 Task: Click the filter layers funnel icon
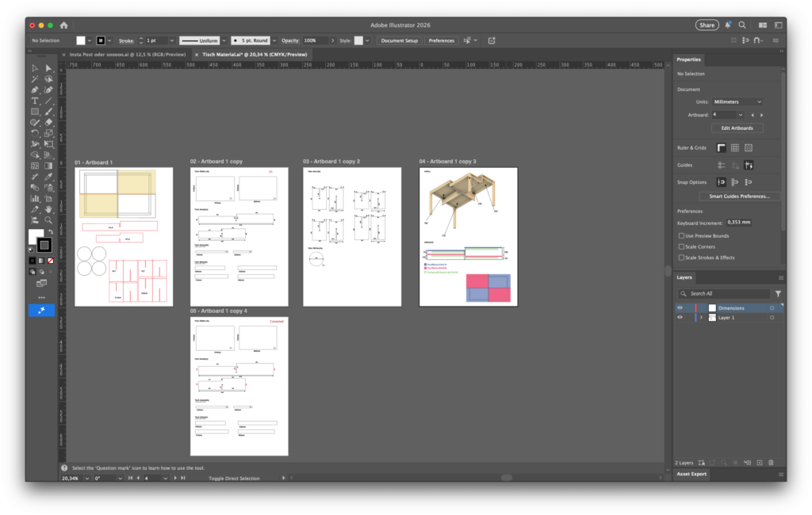pos(778,293)
